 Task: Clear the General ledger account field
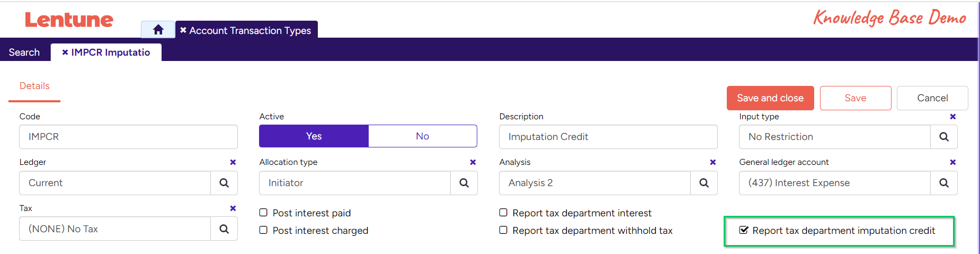[x=952, y=162]
